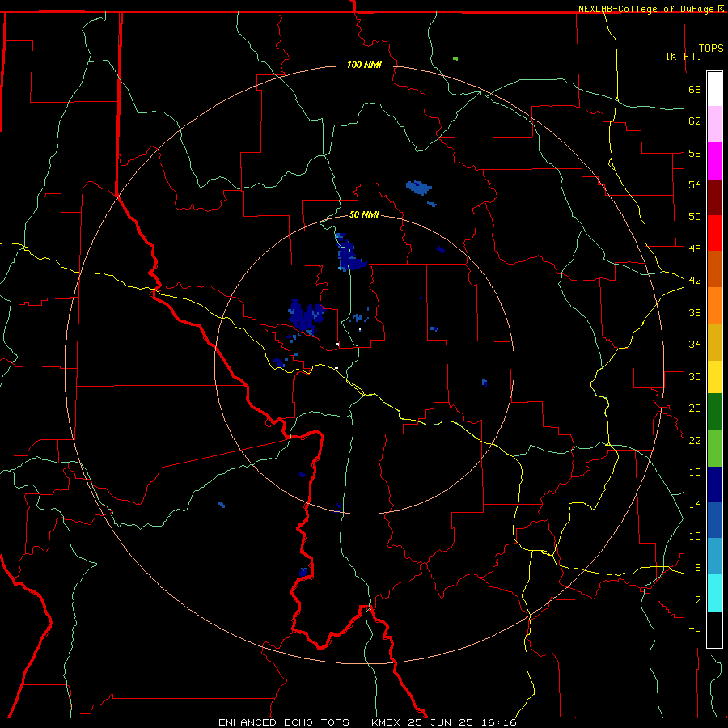The image size is (728, 728).
Task: Click the white swatch in TOPS legend
Action: click(714, 89)
